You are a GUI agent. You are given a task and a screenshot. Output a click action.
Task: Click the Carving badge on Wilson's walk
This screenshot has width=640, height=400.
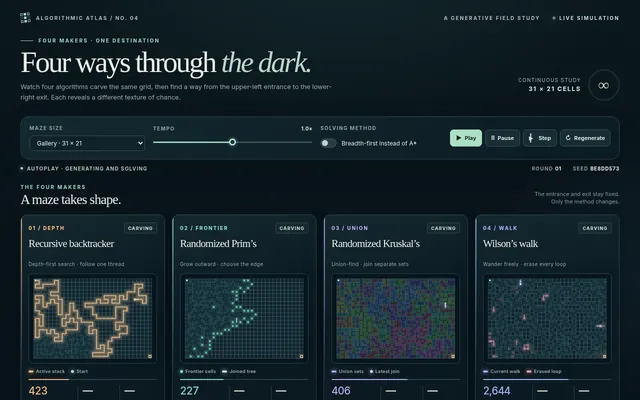(595, 228)
